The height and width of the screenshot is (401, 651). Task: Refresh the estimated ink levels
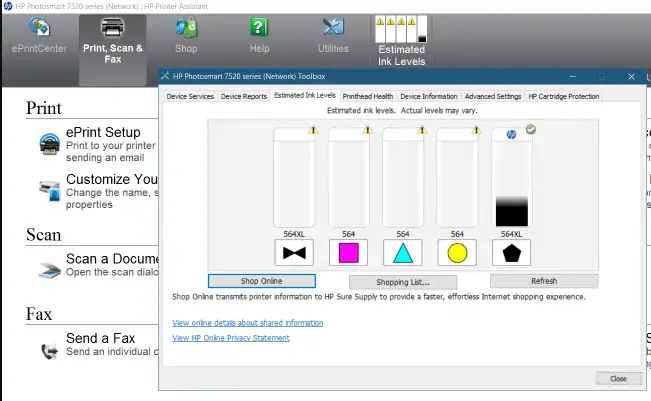tap(544, 281)
